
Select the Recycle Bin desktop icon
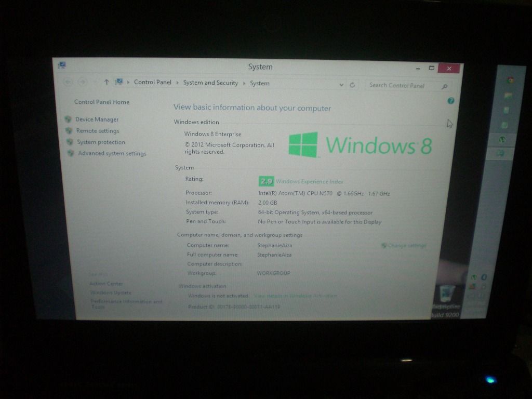tap(447, 297)
